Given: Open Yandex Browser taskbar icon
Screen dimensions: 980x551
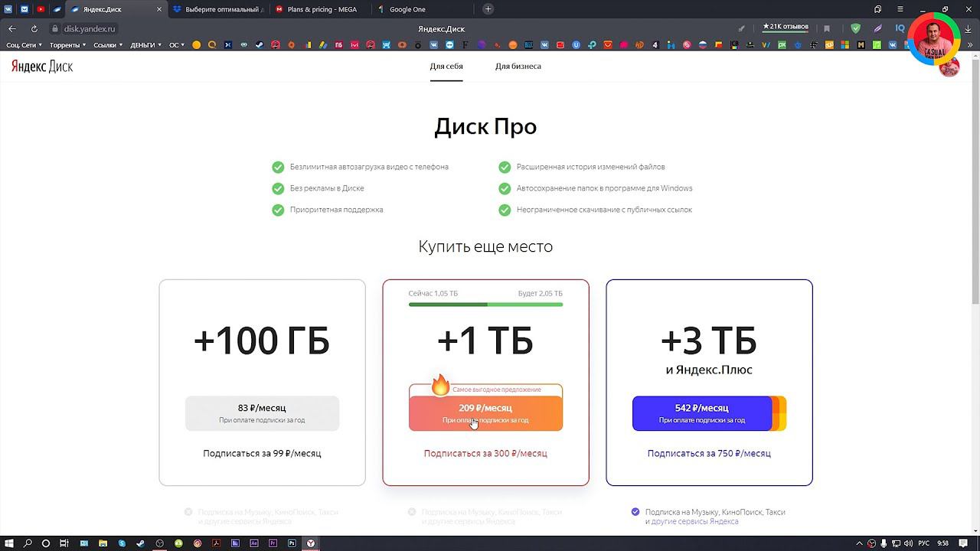Looking at the screenshot, I should 311,543.
